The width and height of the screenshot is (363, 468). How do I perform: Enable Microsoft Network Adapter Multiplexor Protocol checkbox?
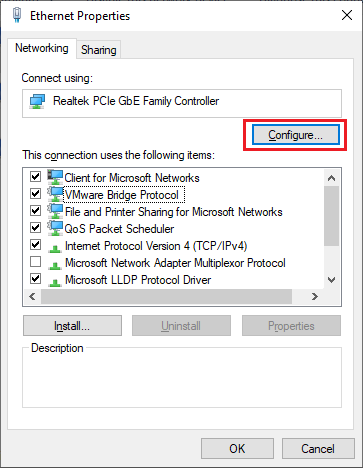pyautogui.click(x=35, y=262)
